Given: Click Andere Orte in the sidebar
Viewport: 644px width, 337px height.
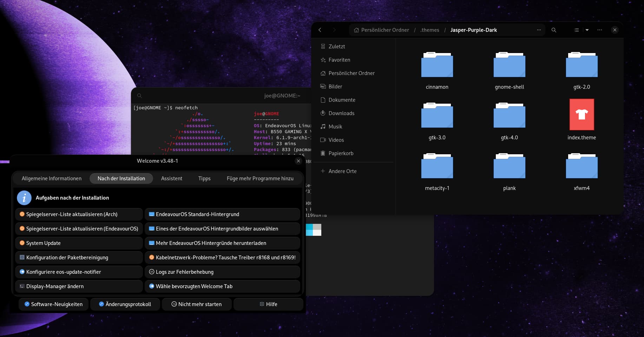Looking at the screenshot, I should (353, 171).
